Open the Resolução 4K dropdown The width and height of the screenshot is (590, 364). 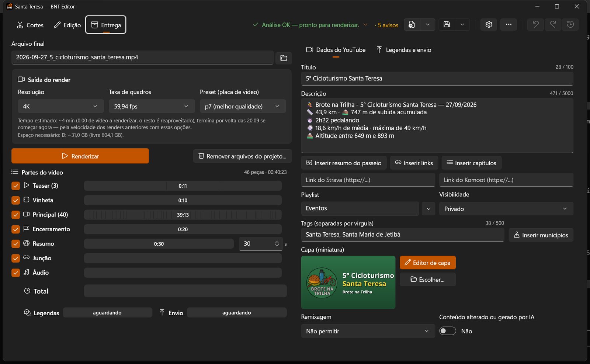[x=60, y=106]
